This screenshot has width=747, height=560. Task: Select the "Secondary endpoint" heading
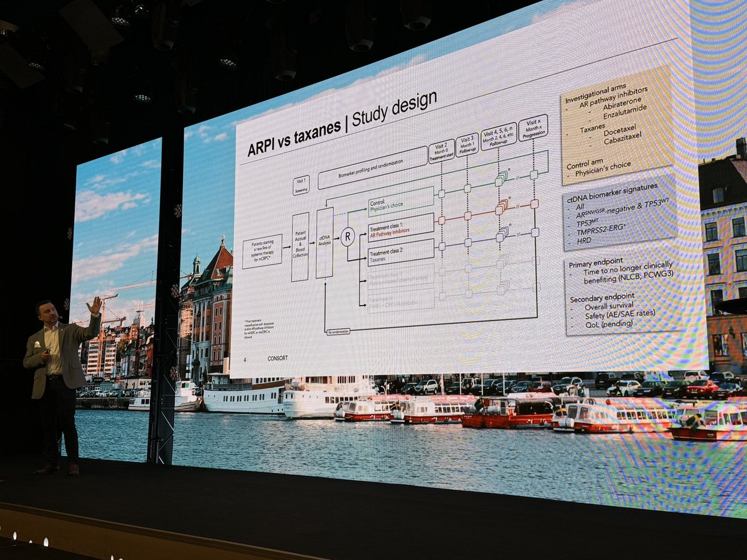[602, 298]
